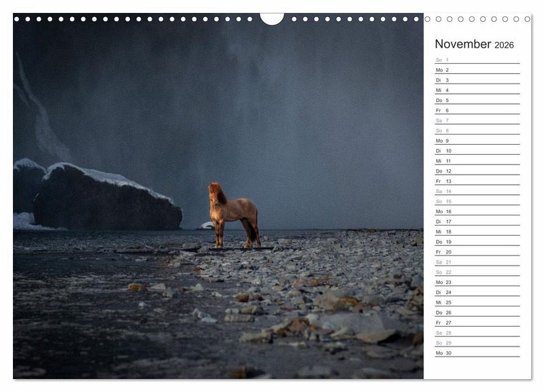Click the Sa 7 weekend entry

coord(477,120)
